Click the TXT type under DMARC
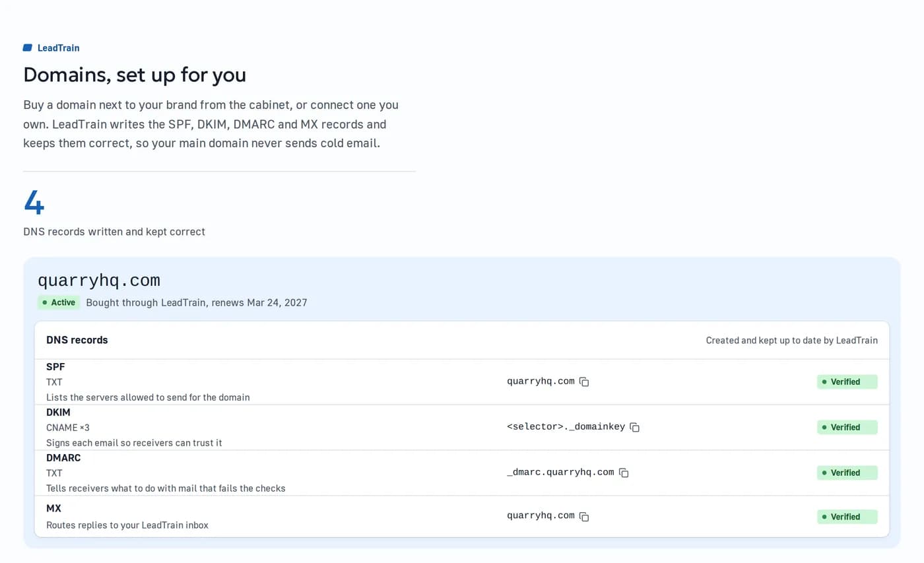The width and height of the screenshot is (924, 563). point(54,473)
